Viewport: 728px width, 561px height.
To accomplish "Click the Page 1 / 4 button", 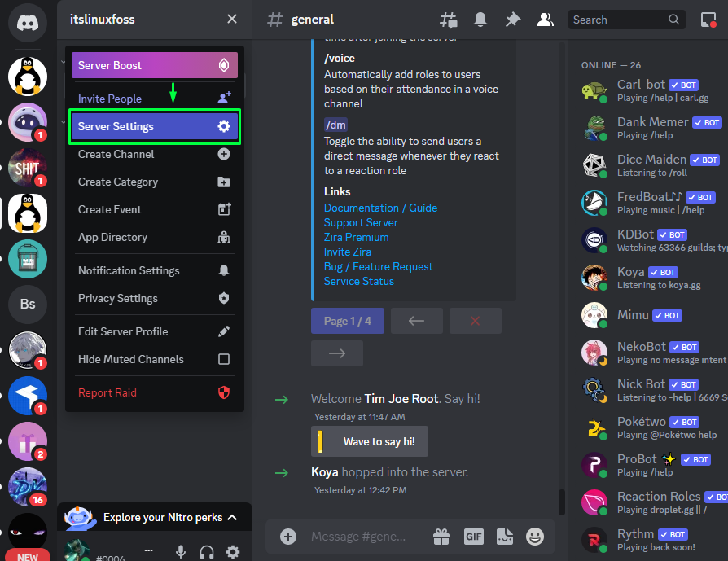I will point(348,321).
